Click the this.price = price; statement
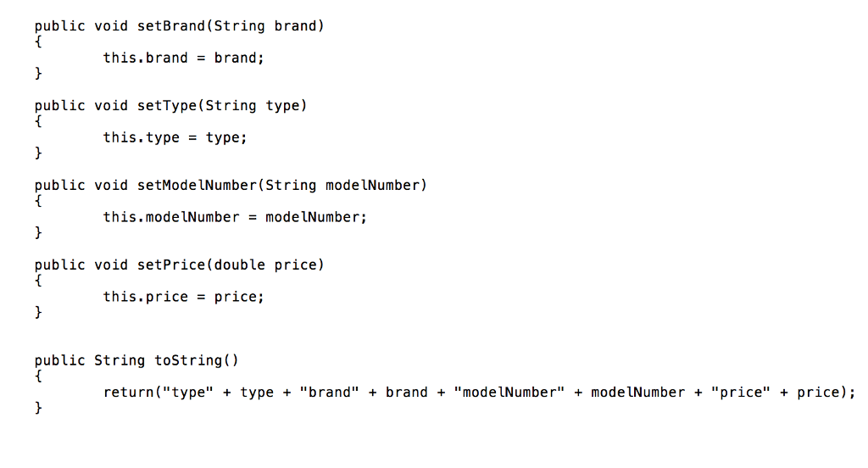This screenshot has width=868, height=468. tap(184, 297)
